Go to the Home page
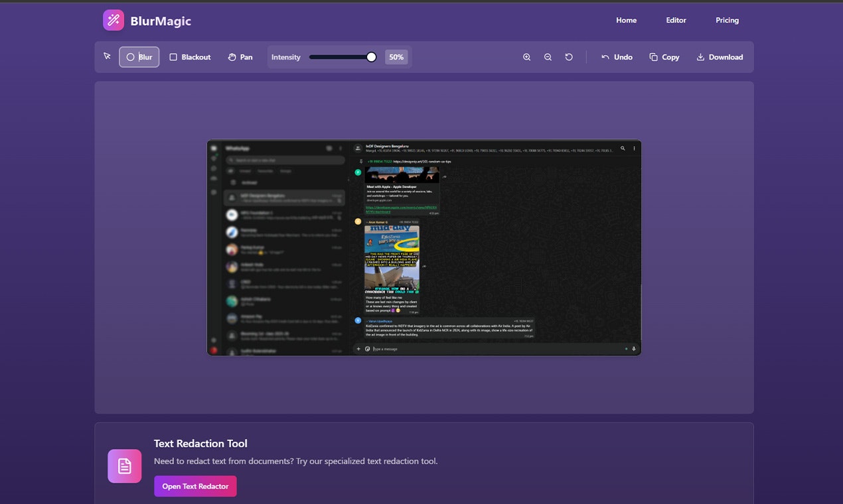 click(x=626, y=20)
